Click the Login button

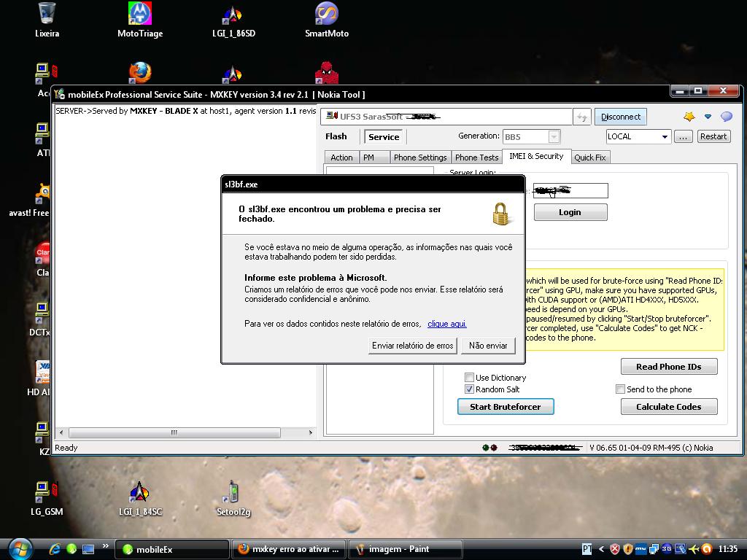570,212
